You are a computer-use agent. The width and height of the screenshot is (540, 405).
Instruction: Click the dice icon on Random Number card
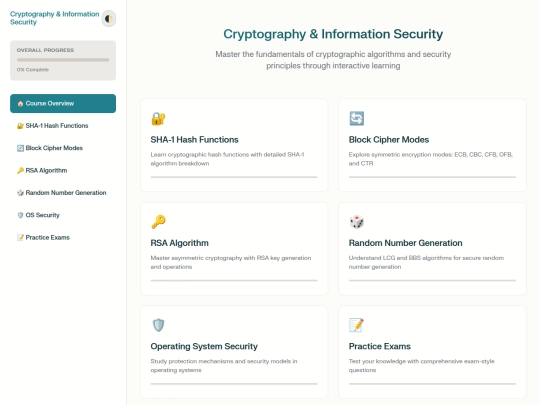(x=356, y=222)
